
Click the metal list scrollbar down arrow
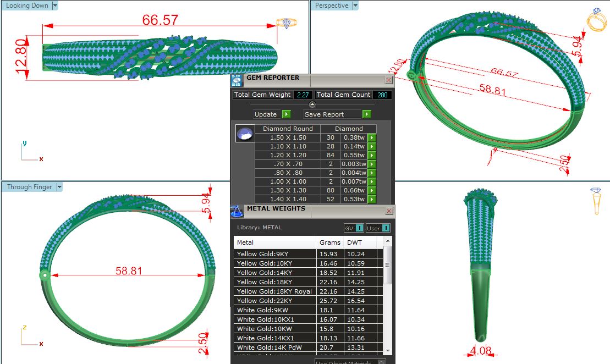[x=387, y=350]
